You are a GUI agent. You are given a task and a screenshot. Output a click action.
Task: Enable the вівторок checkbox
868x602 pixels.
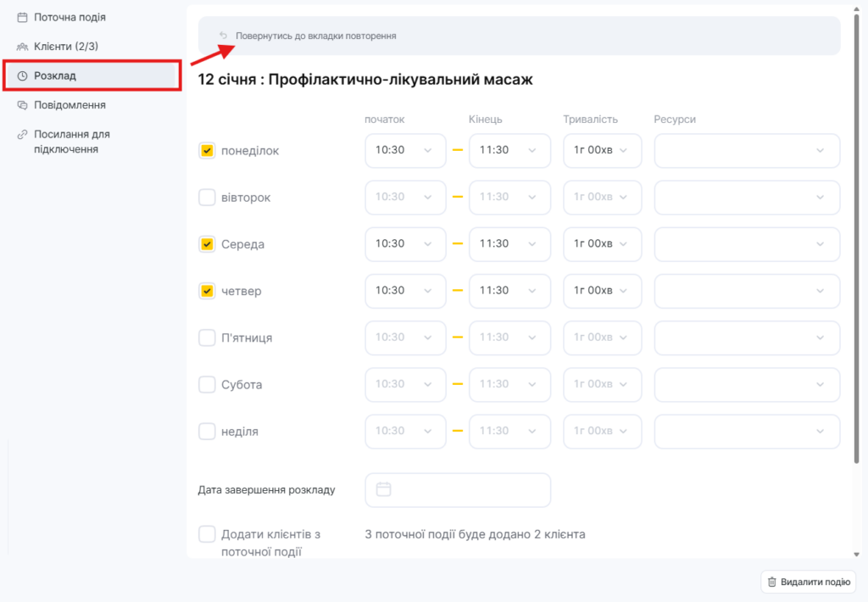coord(207,198)
